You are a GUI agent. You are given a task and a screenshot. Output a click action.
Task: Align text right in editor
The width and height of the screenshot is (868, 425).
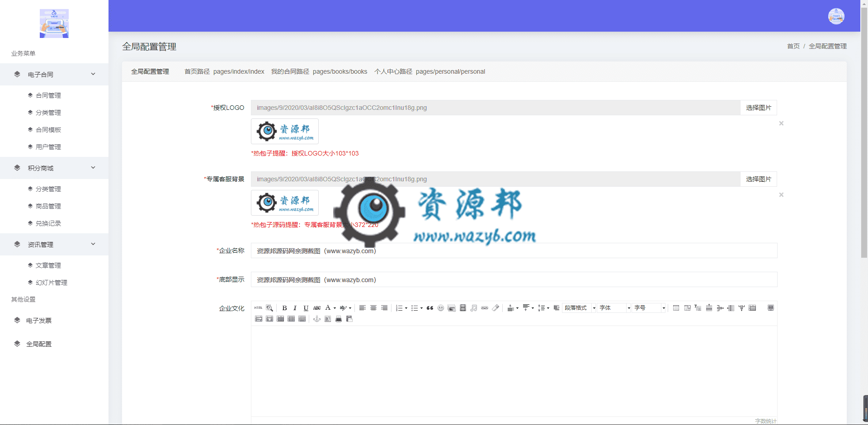(384, 308)
